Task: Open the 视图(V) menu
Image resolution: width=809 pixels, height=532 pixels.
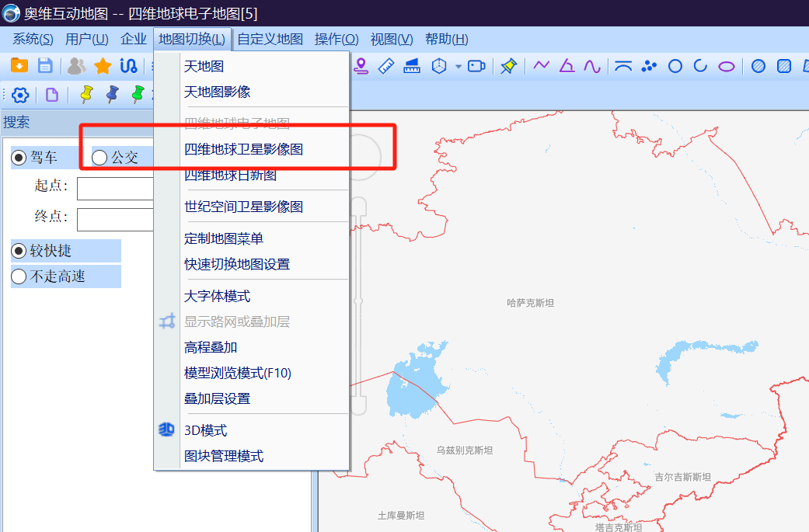Action: coord(392,39)
